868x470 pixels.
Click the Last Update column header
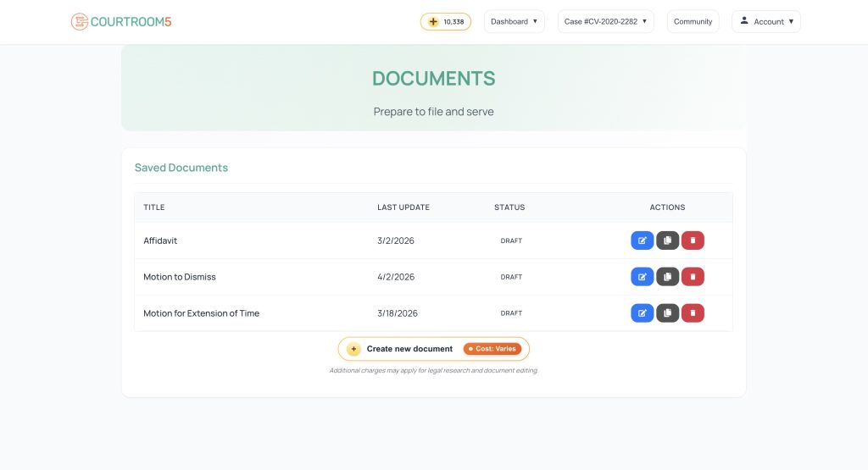pyautogui.click(x=403, y=207)
